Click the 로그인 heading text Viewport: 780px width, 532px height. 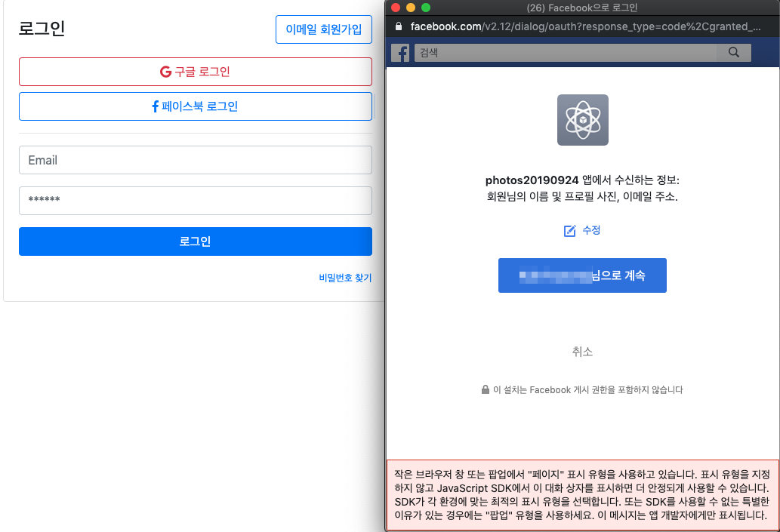coord(42,29)
